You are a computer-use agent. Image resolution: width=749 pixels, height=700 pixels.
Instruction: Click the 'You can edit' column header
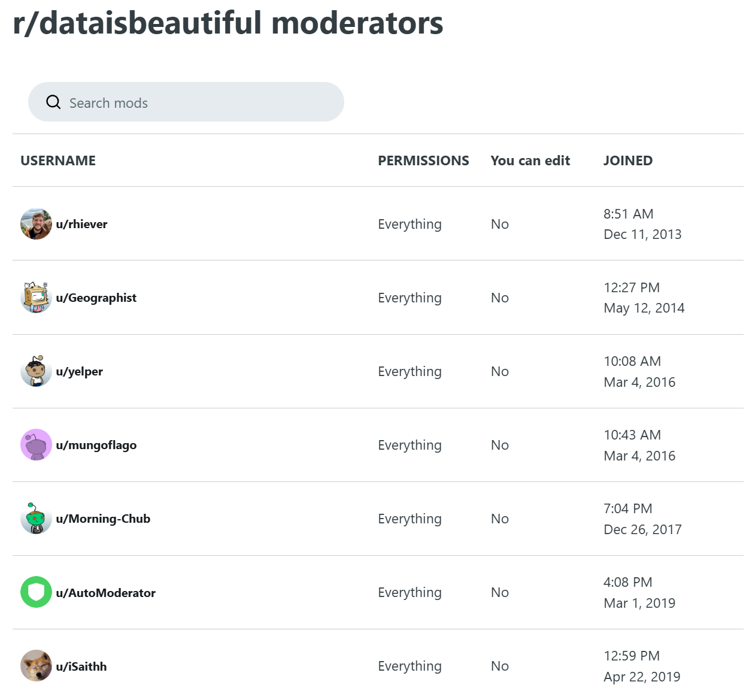(530, 160)
